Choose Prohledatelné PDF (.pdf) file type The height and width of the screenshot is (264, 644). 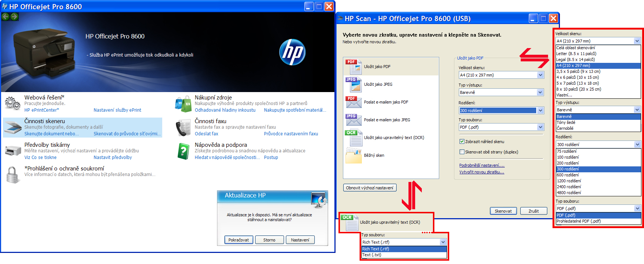click(x=598, y=221)
